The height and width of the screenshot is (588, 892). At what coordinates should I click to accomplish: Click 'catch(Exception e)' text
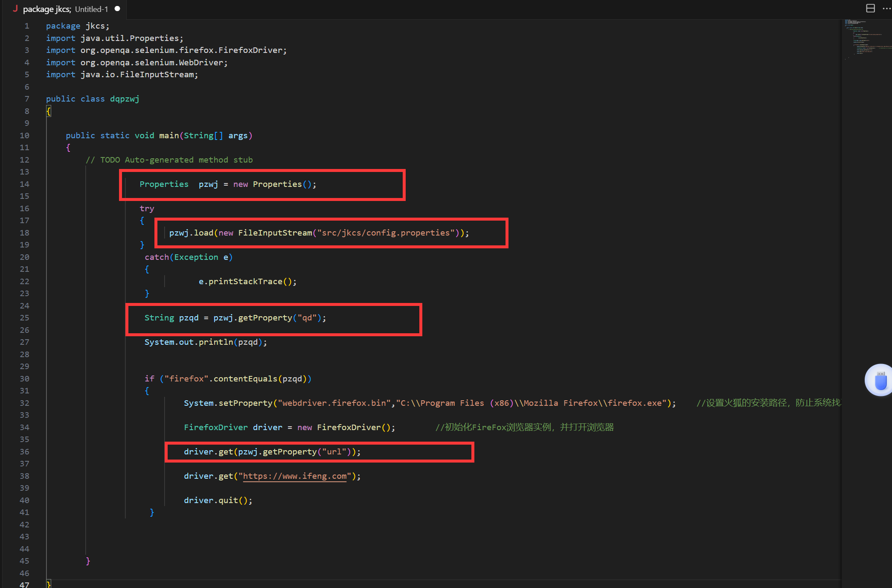pos(188,257)
